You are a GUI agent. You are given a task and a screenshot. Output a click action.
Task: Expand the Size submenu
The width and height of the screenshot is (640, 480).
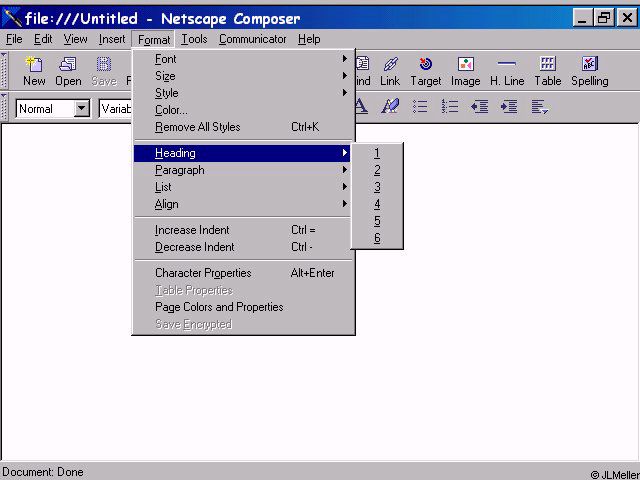[242, 76]
